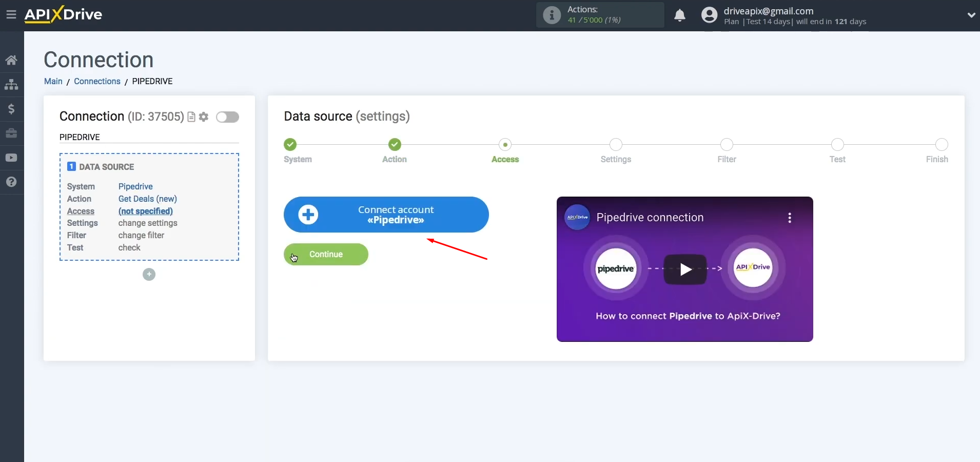This screenshot has width=980, height=462.
Task: Open the video tutorials icon in sidebar
Action: coord(11,158)
